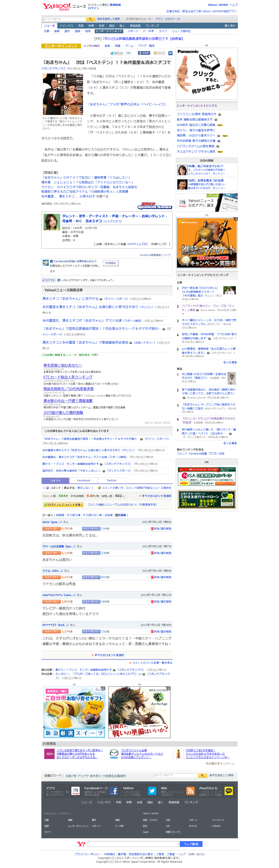
Task: Click the top search magnifier button
Action: 90,19
